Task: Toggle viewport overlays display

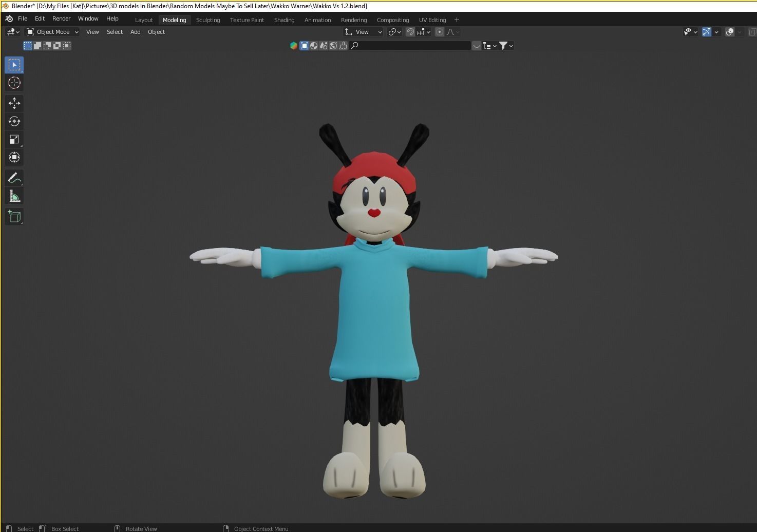Action: [730, 32]
